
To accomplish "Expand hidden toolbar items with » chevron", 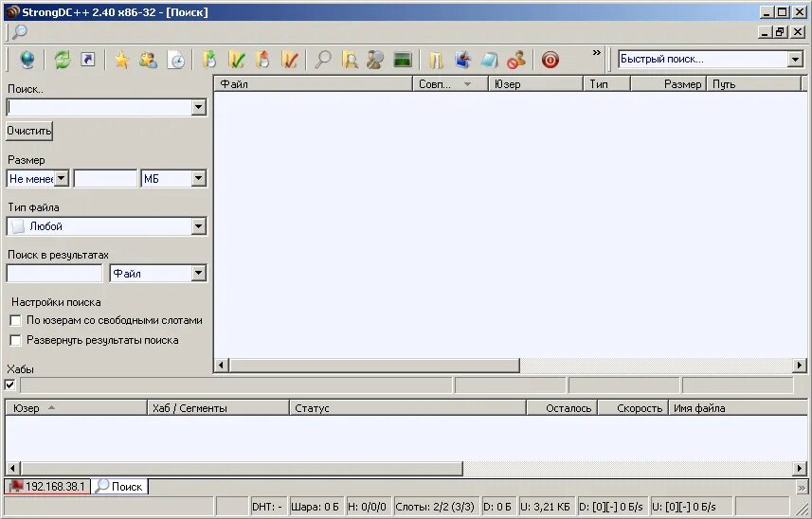I will [597, 52].
